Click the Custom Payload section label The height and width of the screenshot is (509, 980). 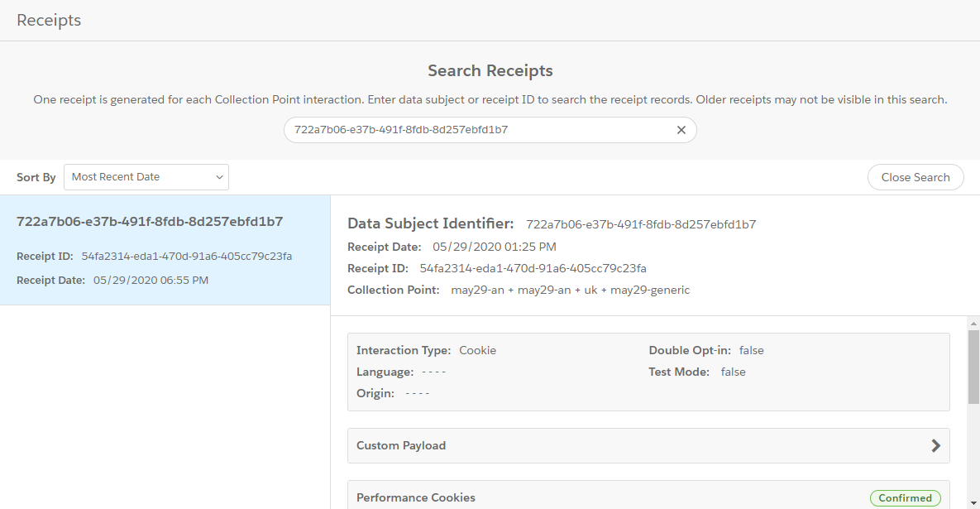click(401, 445)
